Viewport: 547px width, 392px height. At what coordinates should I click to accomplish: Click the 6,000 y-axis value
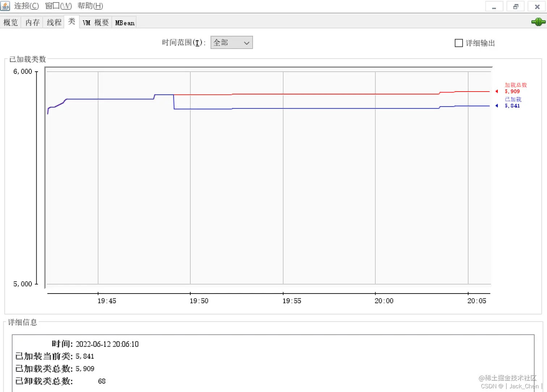tap(23, 72)
